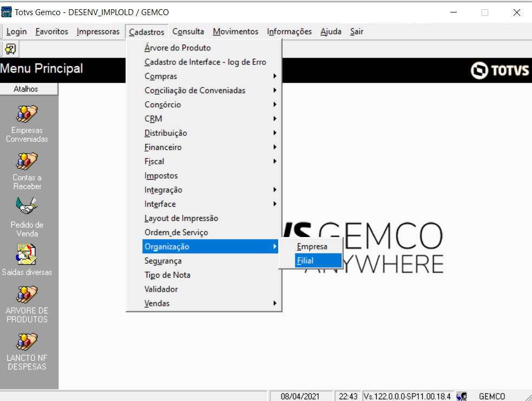The image size is (532, 401).
Task: Open the Ajuda menu
Action: 331,31
